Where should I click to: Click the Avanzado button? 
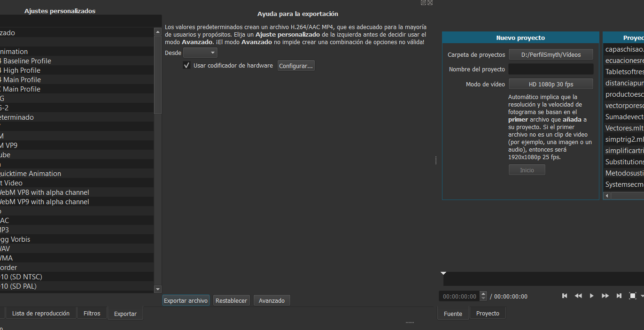pyautogui.click(x=272, y=300)
